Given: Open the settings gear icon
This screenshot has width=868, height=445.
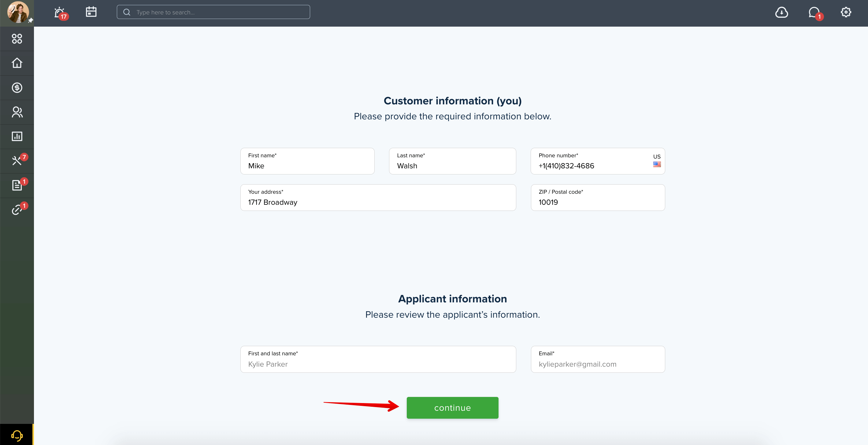Looking at the screenshot, I should point(846,12).
